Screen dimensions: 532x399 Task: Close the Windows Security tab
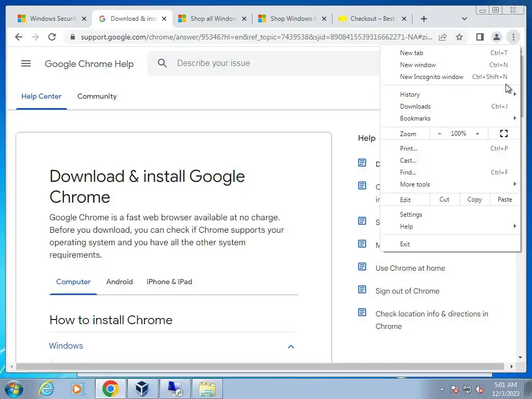tap(84, 19)
